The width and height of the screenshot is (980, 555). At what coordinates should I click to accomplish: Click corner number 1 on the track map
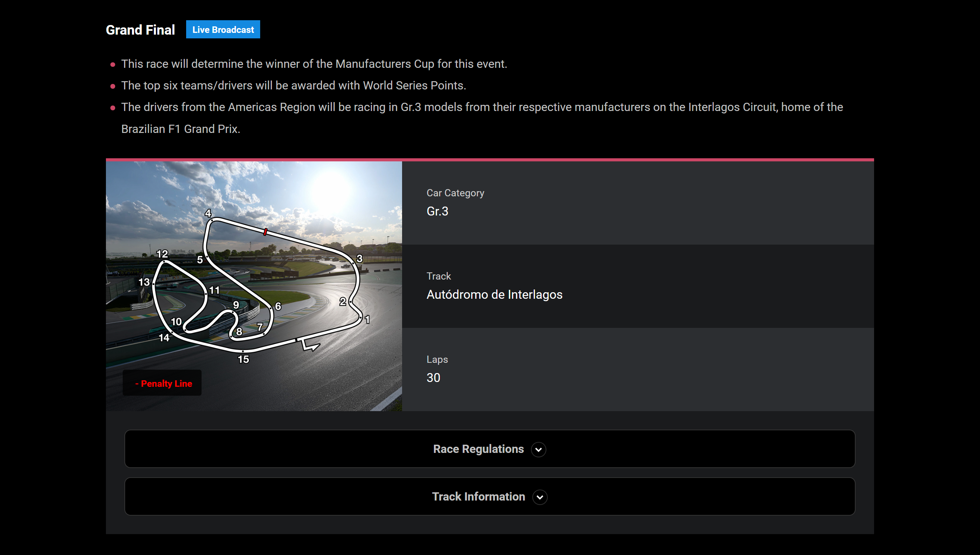click(x=367, y=319)
